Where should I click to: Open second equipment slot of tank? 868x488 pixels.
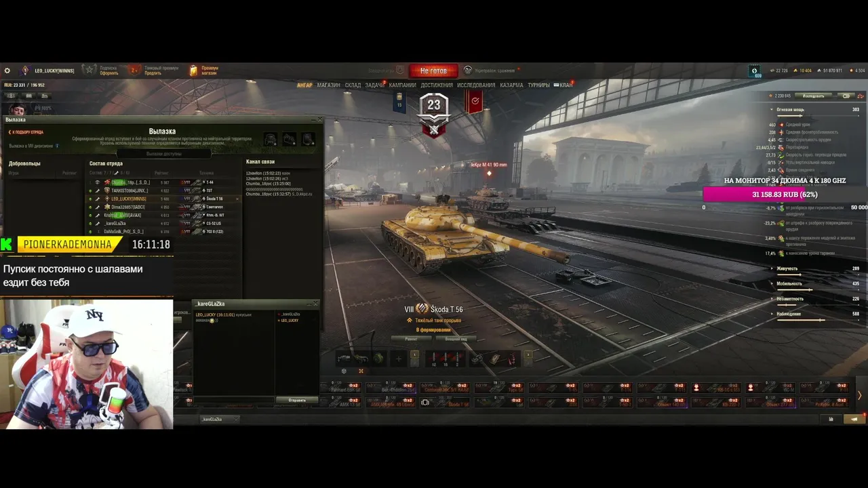[x=361, y=358]
